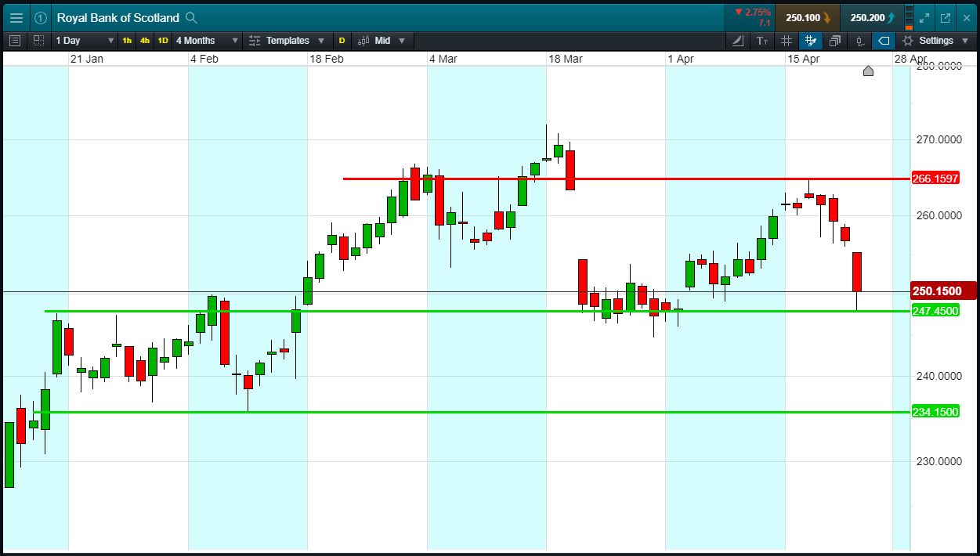The image size is (980, 556).
Task: Select the 4h interval shortcut
Action: (145, 41)
